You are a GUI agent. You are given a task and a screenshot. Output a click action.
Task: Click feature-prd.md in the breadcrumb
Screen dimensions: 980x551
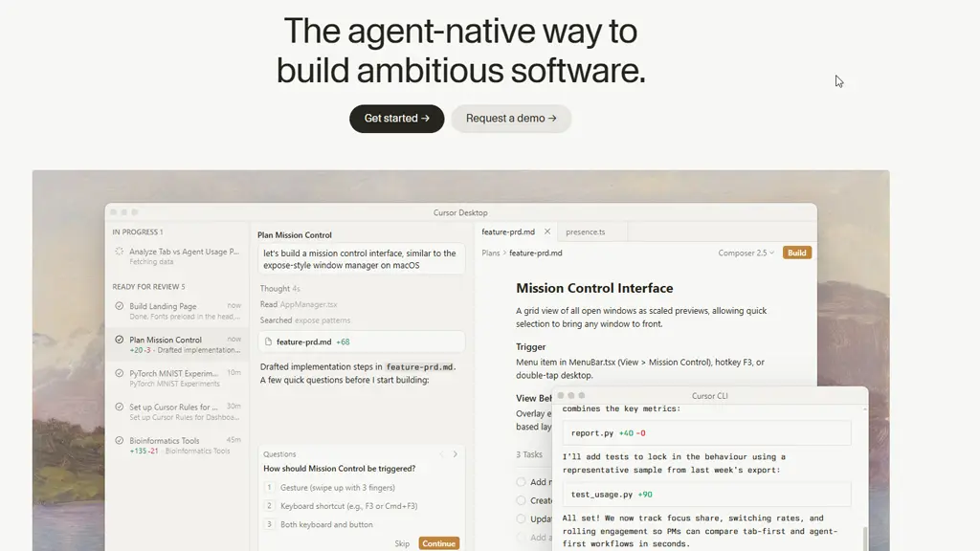536,253
